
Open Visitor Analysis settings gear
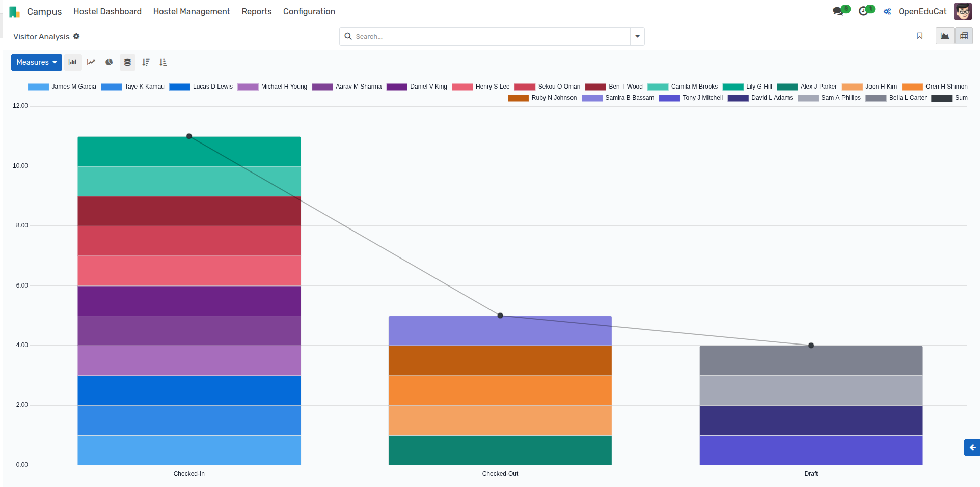point(76,36)
